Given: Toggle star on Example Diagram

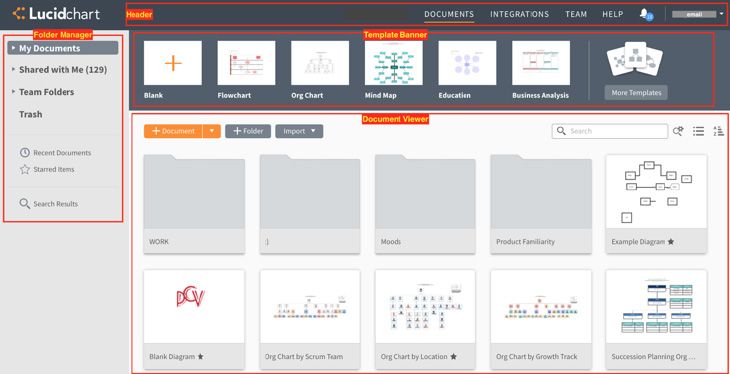Looking at the screenshot, I should [x=670, y=242].
